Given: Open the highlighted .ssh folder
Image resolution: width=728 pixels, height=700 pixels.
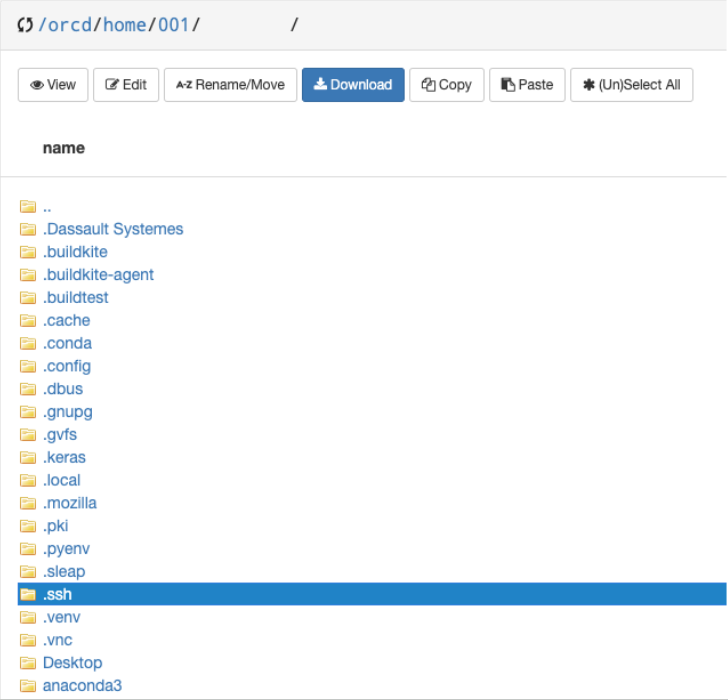Looking at the screenshot, I should [58, 595].
